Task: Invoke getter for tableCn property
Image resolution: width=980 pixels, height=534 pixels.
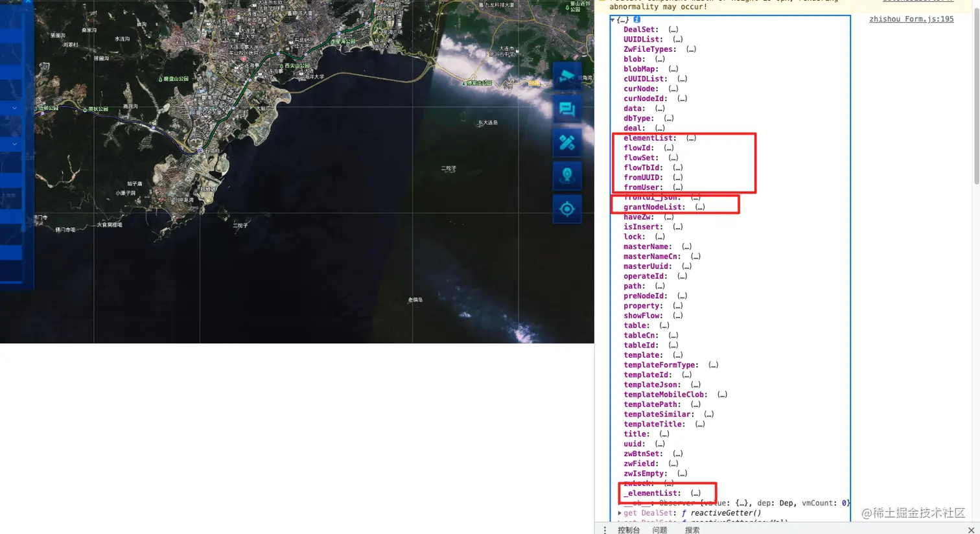Action: pyautogui.click(x=673, y=336)
